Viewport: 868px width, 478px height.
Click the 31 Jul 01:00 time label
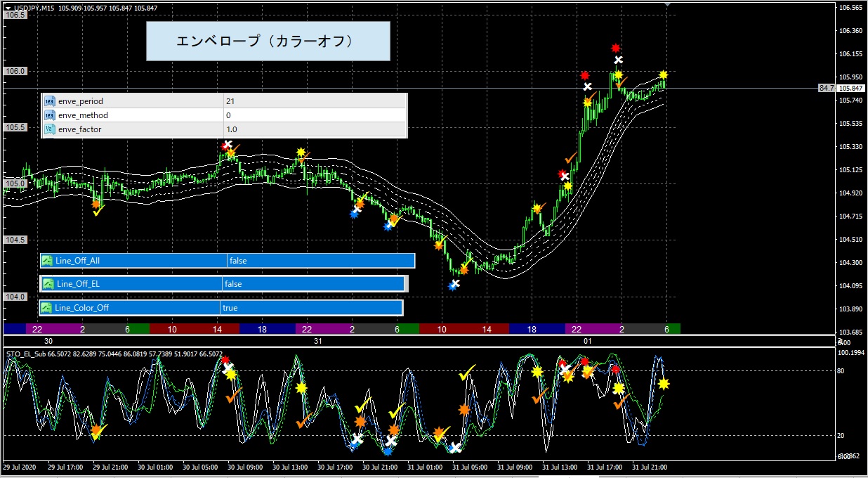[x=423, y=467]
